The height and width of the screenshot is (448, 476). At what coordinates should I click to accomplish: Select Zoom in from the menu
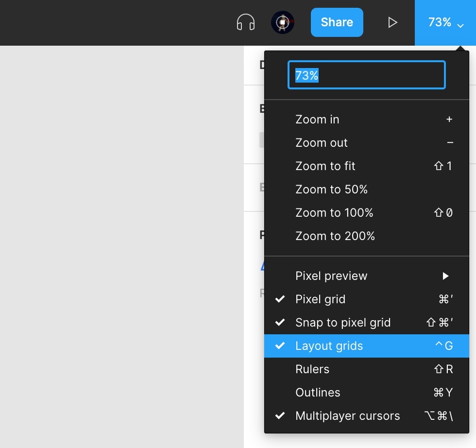[317, 120]
